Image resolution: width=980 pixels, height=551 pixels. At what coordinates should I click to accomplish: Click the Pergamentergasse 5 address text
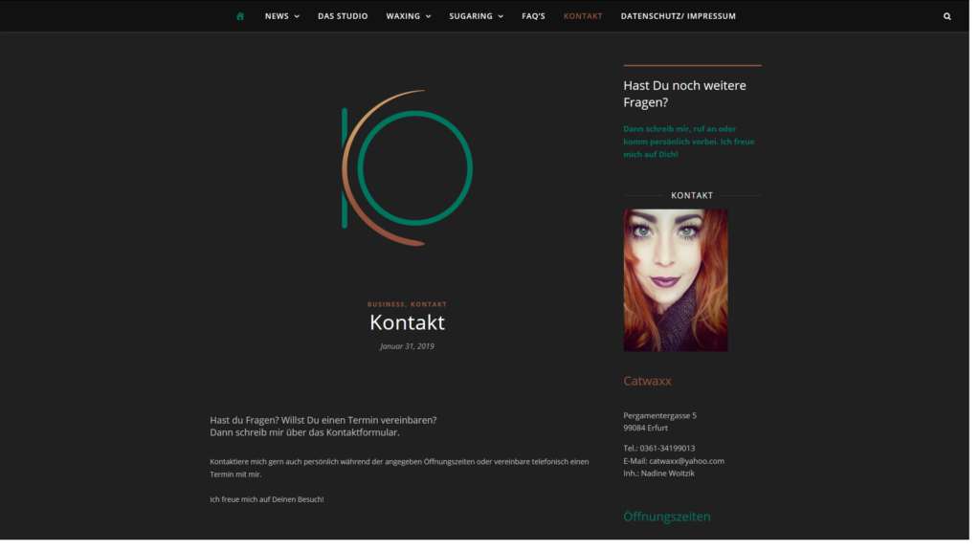click(x=659, y=415)
